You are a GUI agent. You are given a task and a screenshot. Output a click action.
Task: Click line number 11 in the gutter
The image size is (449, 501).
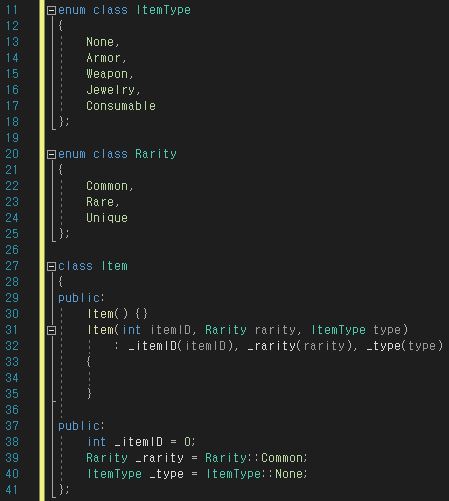11,10
